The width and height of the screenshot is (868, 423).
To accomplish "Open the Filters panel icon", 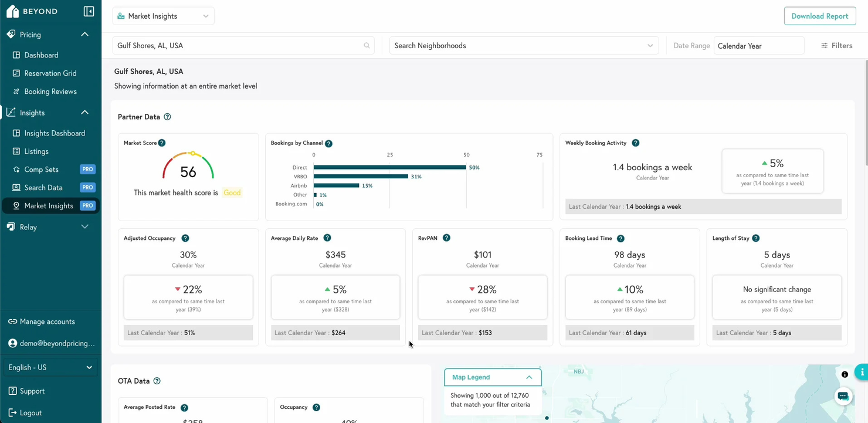I will [825, 45].
